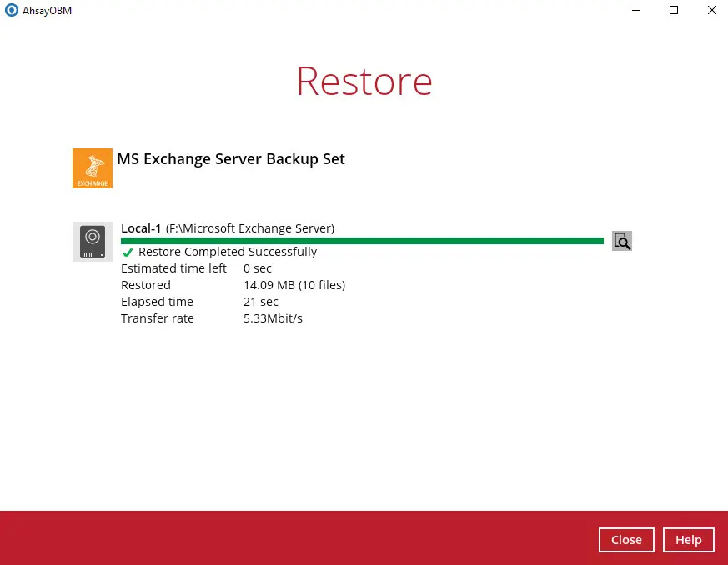Image resolution: width=728 pixels, height=565 pixels.
Task: Click the Restore page heading
Action: click(x=364, y=82)
